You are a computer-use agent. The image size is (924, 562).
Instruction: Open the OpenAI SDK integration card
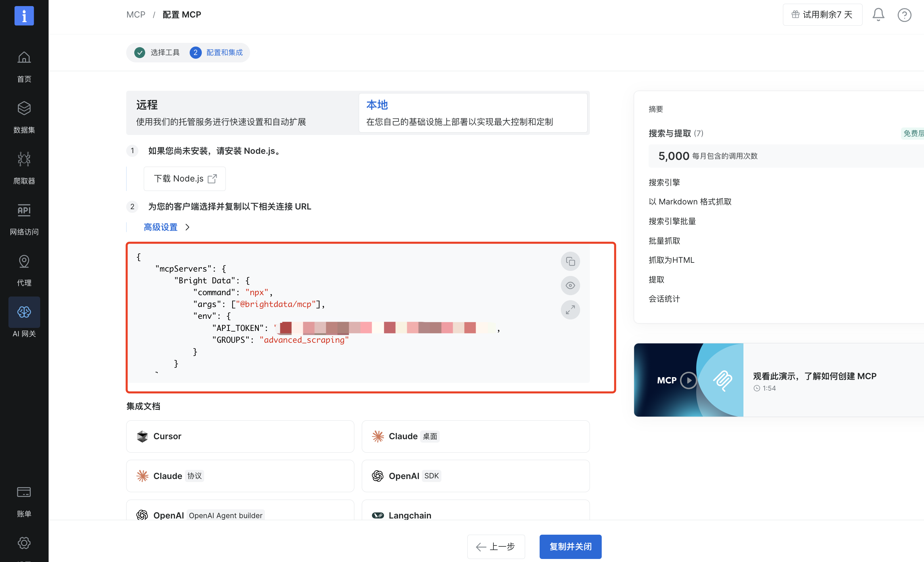point(475,476)
